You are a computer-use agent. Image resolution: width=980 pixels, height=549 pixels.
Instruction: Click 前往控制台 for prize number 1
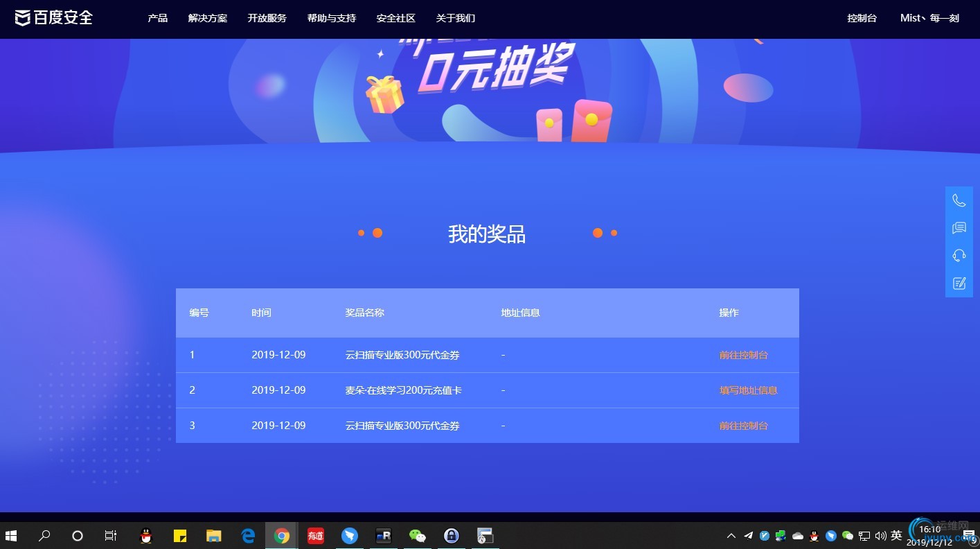tap(744, 354)
